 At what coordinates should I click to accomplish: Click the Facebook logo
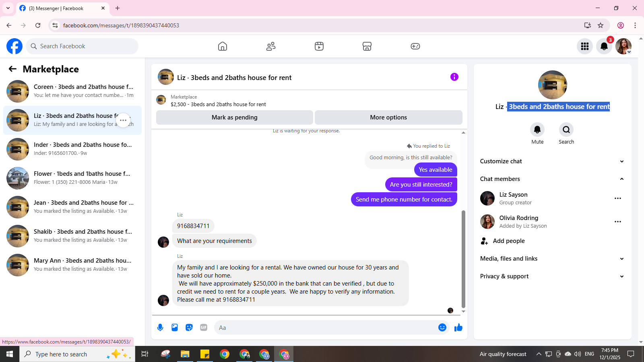tap(14, 46)
